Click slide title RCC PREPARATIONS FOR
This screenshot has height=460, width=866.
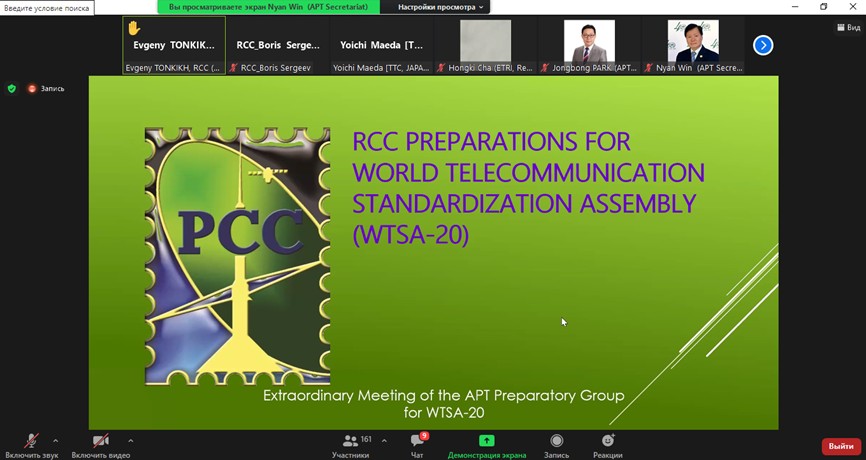[x=492, y=142]
